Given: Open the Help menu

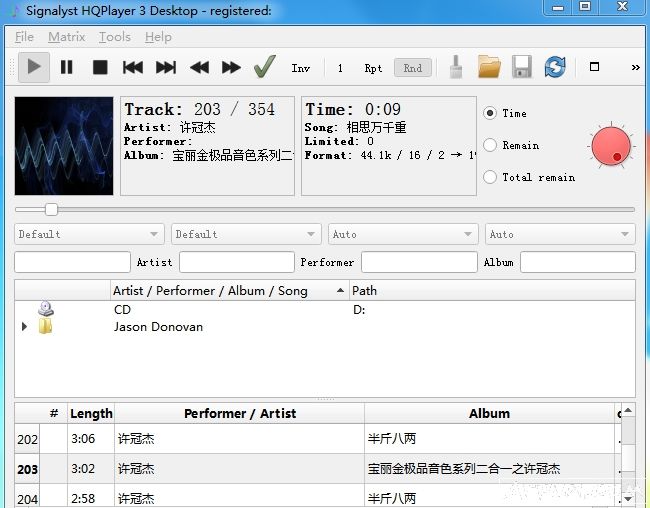Looking at the screenshot, I should click(158, 37).
